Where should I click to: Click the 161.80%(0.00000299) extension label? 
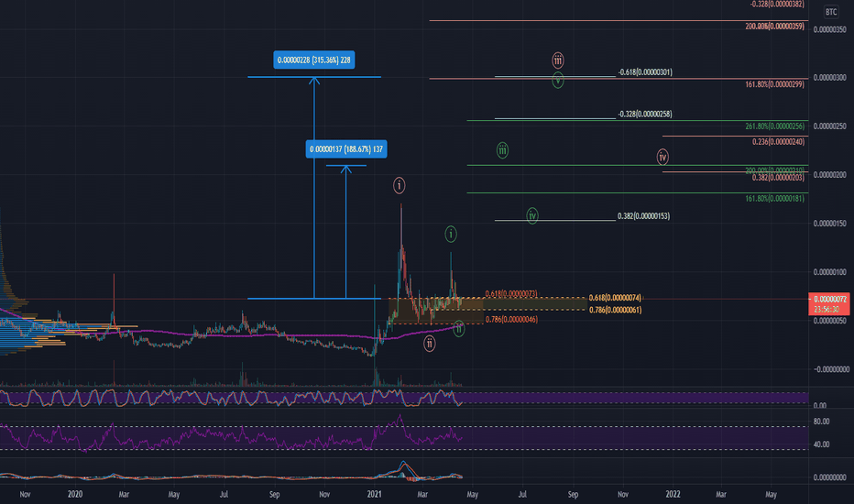pyautogui.click(x=774, y=84)
